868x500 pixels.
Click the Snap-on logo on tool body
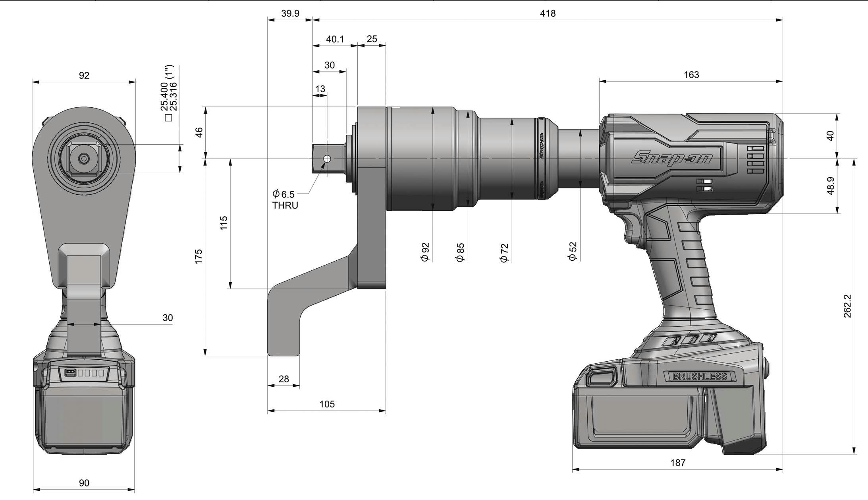(x=671, y=158)
